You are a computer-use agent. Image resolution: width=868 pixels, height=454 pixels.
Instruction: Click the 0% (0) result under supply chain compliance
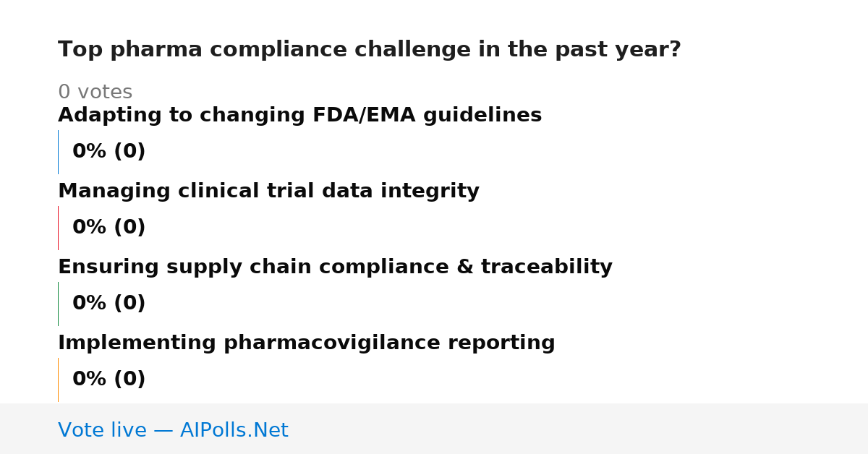coord(109,304)
